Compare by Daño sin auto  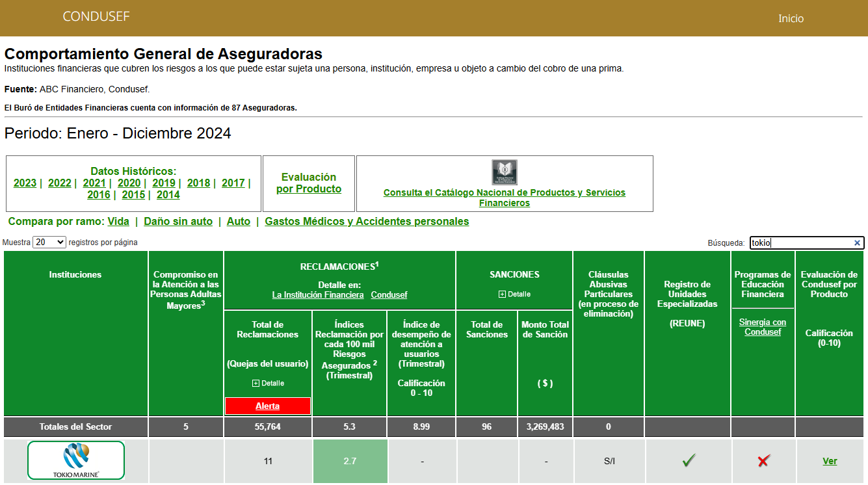pos(178,221)
